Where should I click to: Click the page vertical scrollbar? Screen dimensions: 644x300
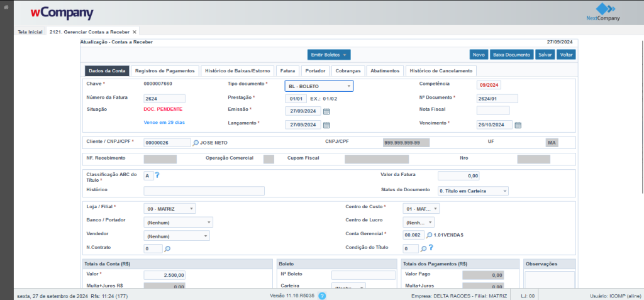coord(642,117)
